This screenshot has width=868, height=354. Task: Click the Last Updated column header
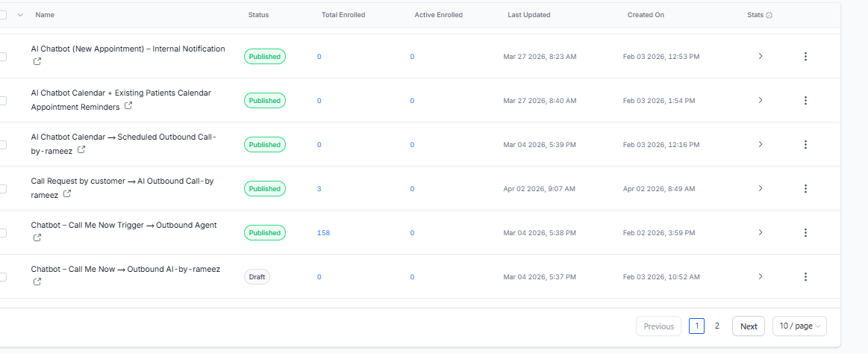[x=528, y=15]
